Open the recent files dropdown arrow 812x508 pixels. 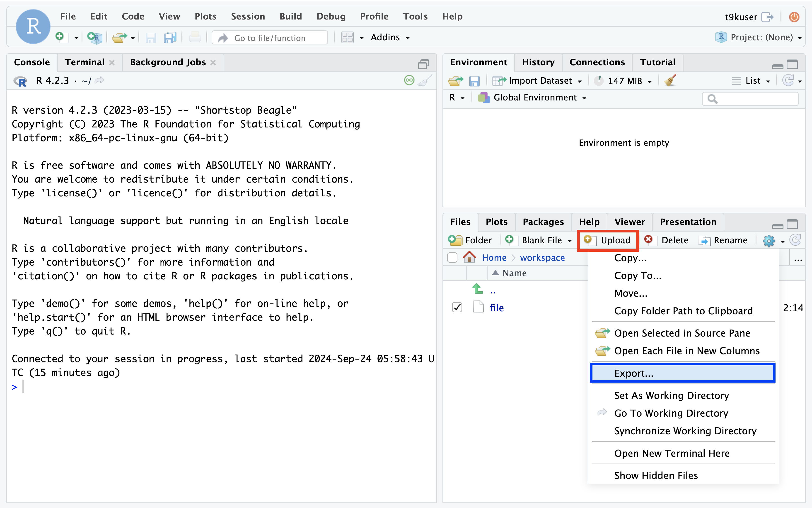tap(133, 38)
